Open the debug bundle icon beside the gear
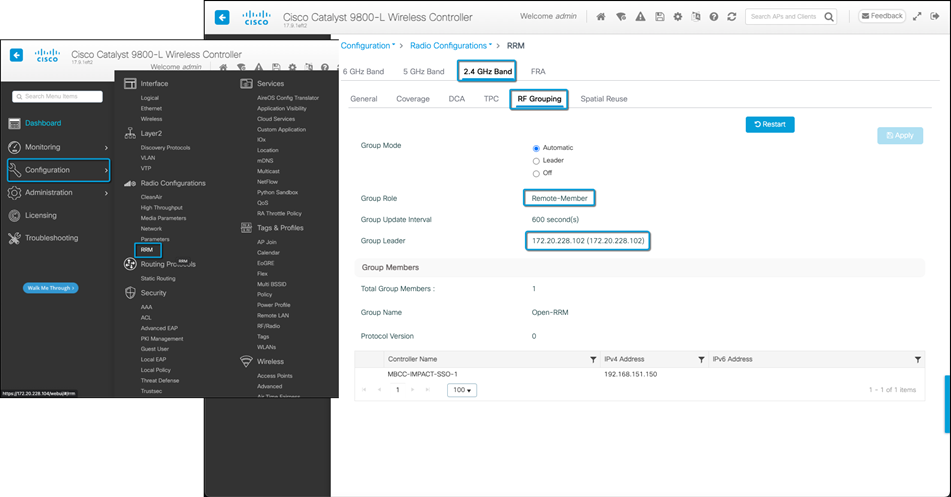951x497 pixels. [696, 17]
